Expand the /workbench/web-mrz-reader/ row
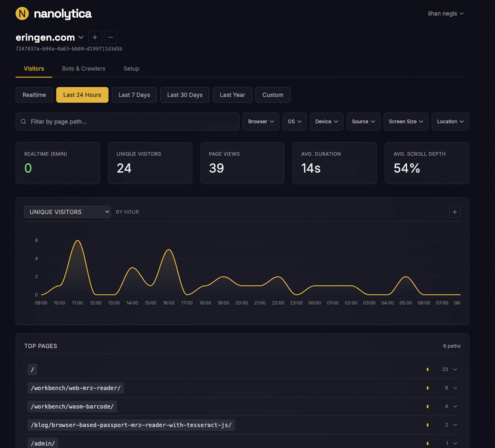The width and height of the screenshot is (495, 448). 454,388
